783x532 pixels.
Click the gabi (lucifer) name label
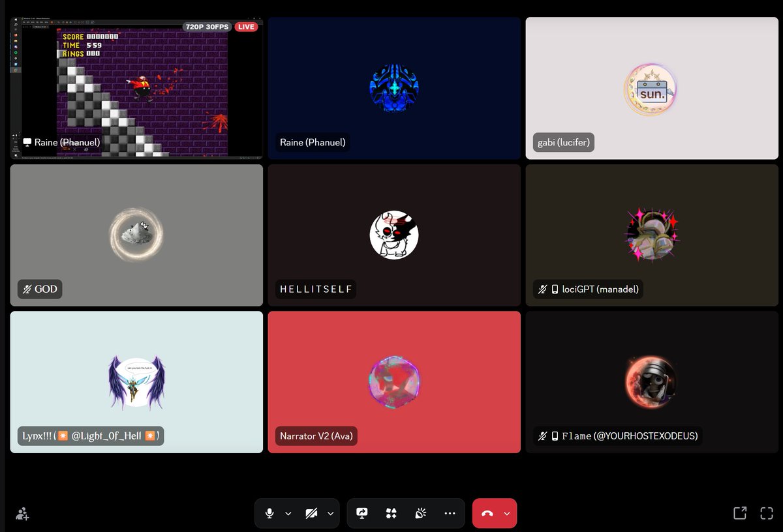[x=564, y=142]
